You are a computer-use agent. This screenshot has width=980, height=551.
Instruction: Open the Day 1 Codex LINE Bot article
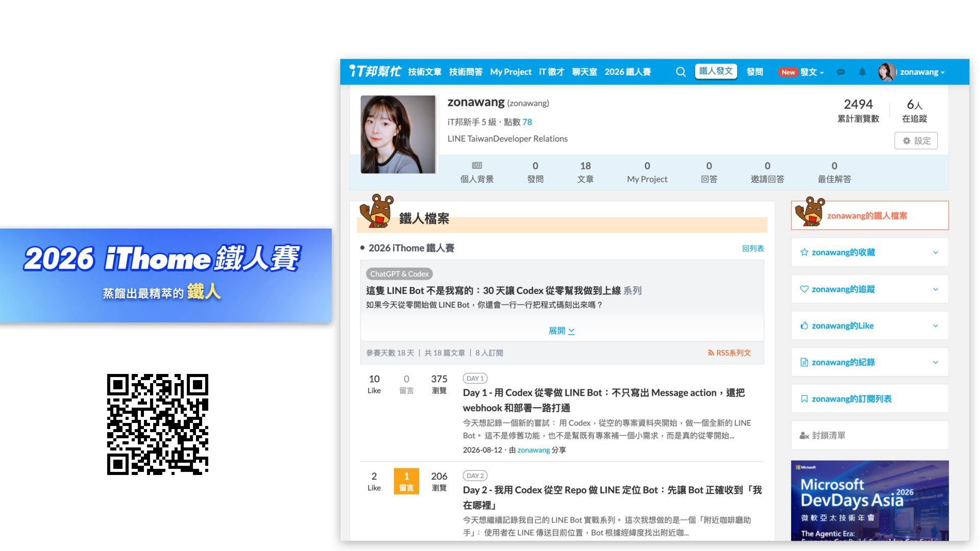(604, 400)
